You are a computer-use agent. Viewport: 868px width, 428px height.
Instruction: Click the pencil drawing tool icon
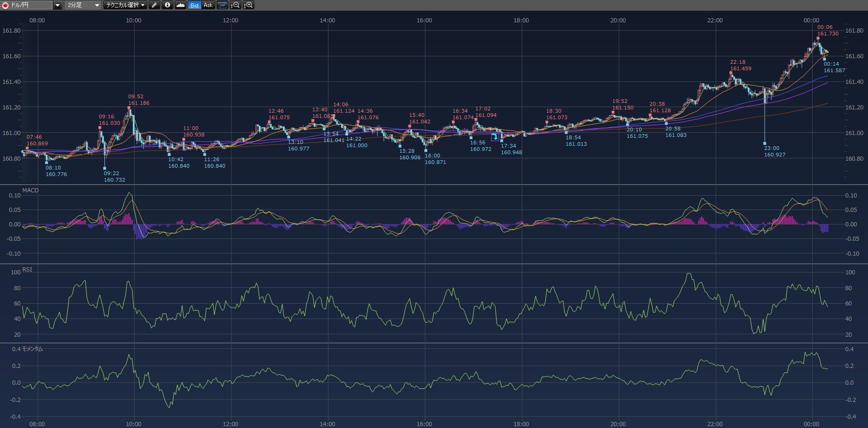[x=155, y=5]
